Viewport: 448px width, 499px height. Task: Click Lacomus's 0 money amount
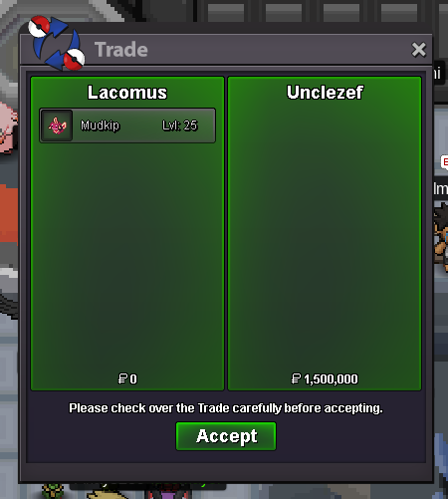(x=133, y=378)
